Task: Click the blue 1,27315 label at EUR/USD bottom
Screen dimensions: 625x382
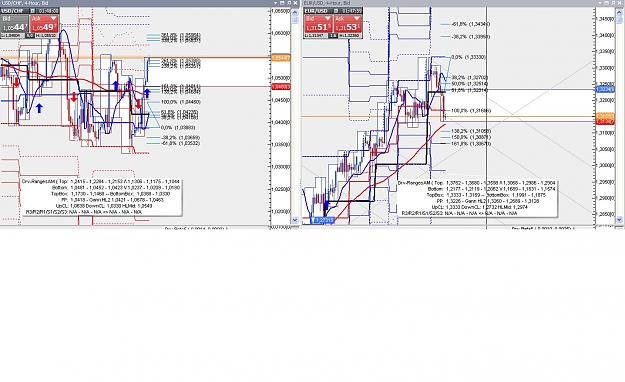Action: tap(322, 220)
